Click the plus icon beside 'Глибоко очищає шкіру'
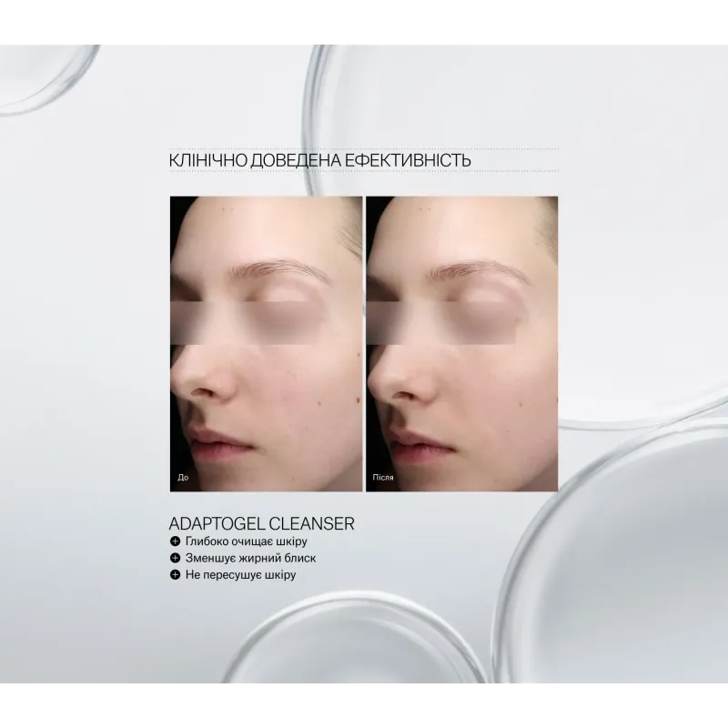 [x=175, y=541]
